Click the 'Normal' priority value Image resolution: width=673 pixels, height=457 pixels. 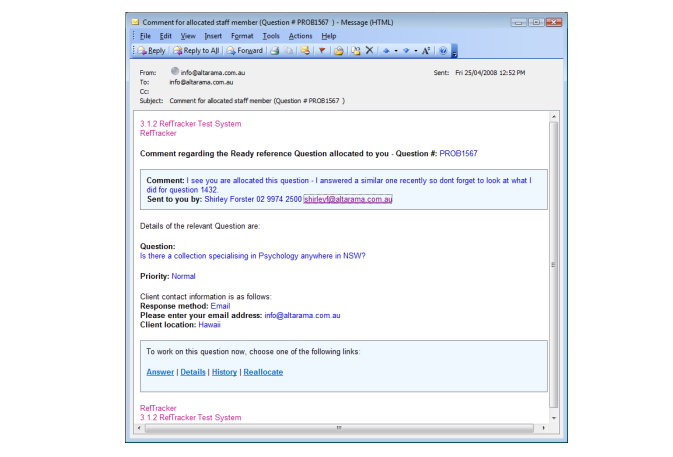tap(183, 276)
